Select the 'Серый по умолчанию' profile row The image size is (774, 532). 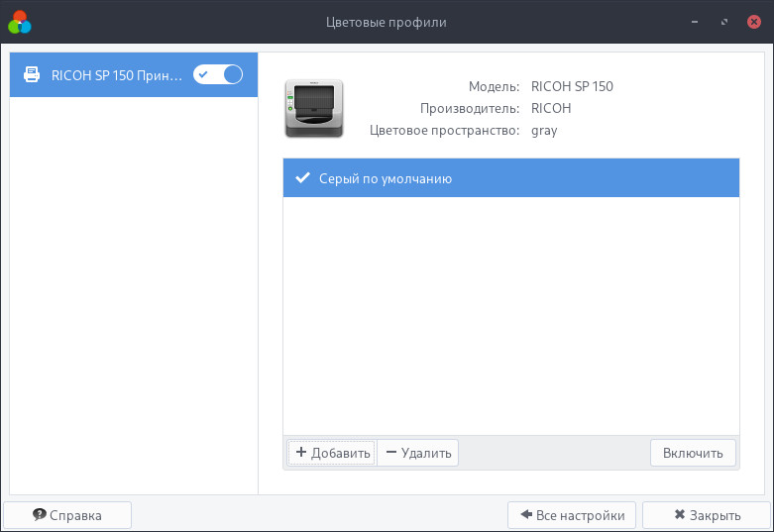[511, 178]
